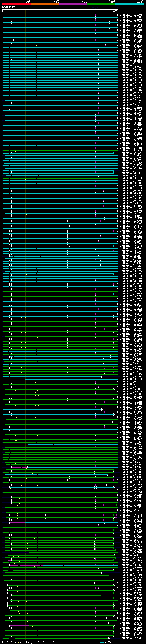
Task: Select hit UniRef100_Q1XGE0
Action: (x=131, y=42)
